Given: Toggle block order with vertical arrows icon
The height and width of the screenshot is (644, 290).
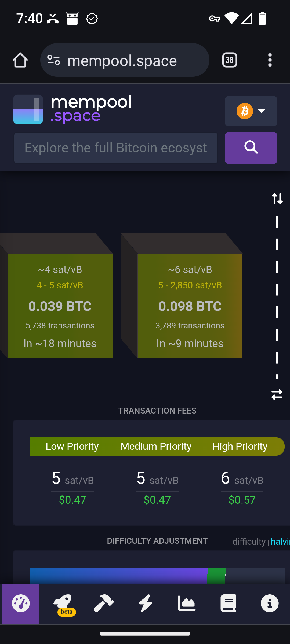Looking at the screenshot, I should click(277, 199).
